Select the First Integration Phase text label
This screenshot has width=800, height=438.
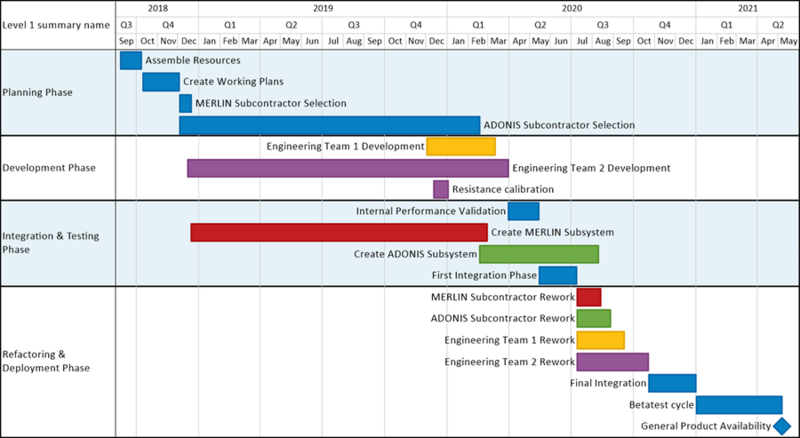coord(484,275)
